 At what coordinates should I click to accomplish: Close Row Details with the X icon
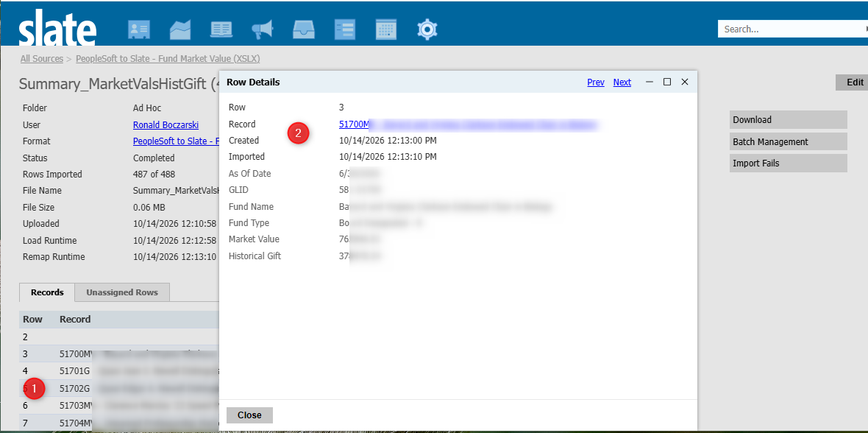click(685, 82)
